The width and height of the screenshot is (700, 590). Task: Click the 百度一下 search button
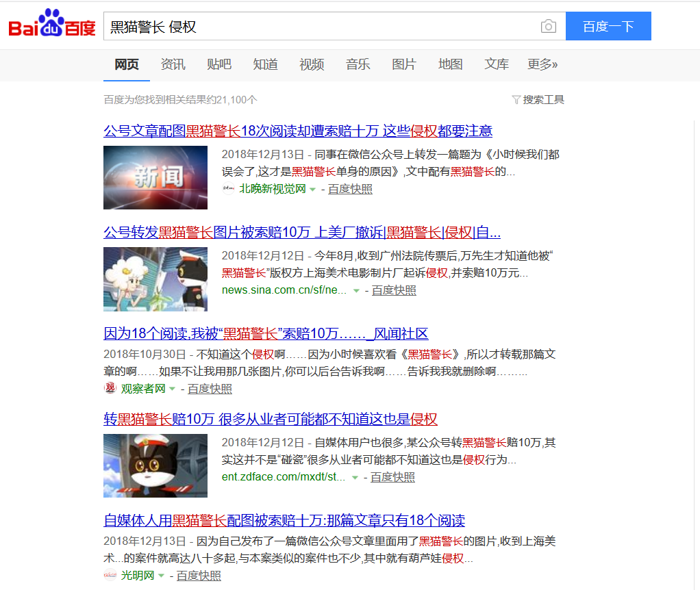pyautogui.click(x=608, y=26)
